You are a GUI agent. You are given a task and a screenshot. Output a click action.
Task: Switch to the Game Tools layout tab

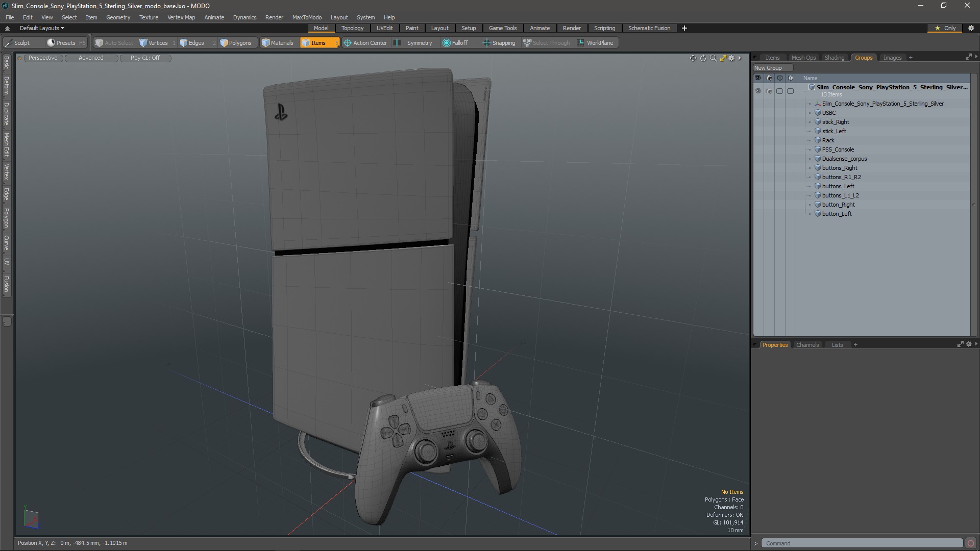click(x=503, y=28)
